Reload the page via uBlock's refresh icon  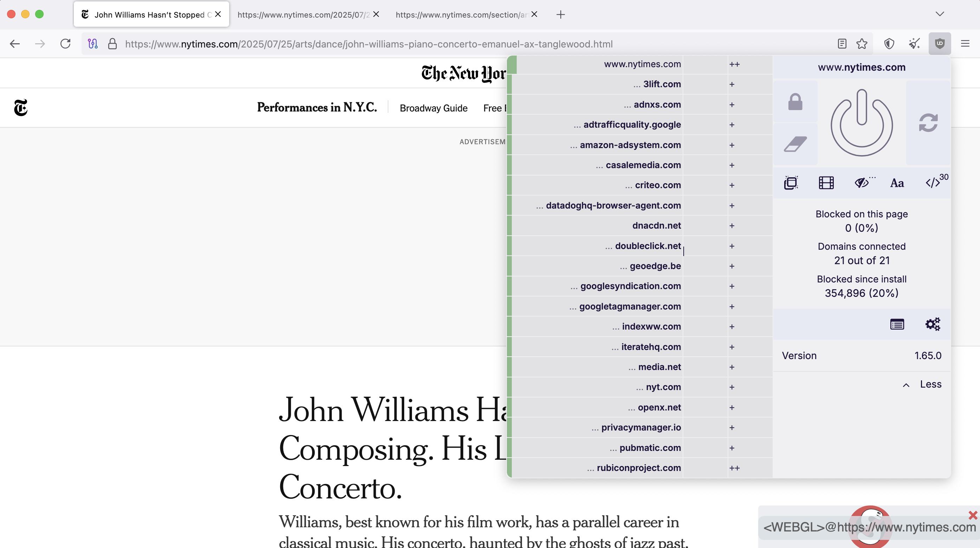coord(928,122)
